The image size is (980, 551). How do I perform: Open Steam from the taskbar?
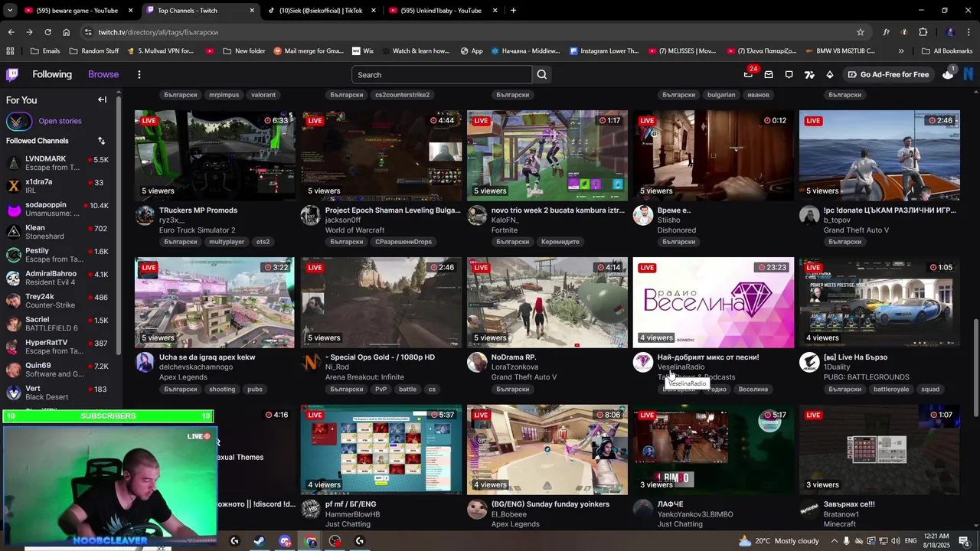pyautogui.click(x=260, y=541)
